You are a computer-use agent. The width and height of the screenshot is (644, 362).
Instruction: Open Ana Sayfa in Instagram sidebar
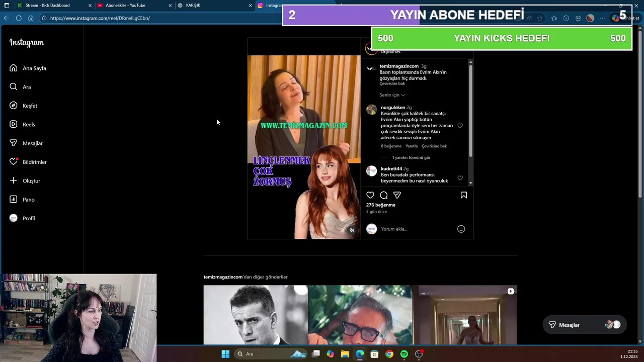28,68
